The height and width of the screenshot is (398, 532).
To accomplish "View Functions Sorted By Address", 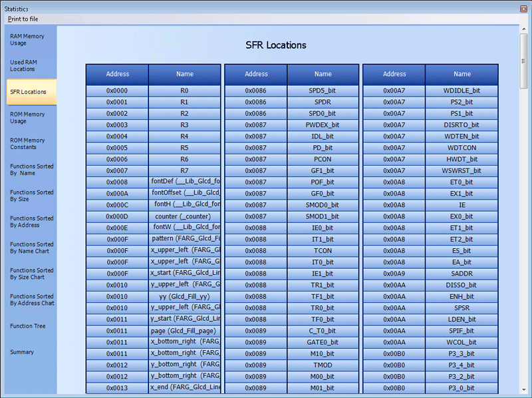I will pyautogui.click(x=31, y=222).
